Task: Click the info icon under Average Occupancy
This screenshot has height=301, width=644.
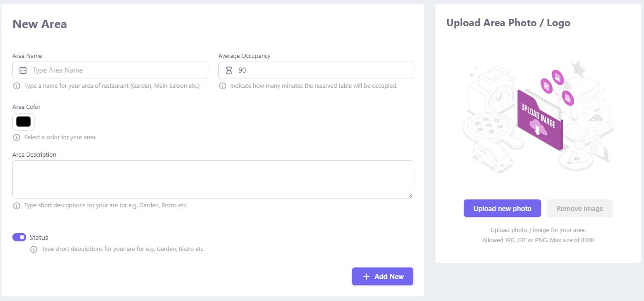Action: pos(222,86)
